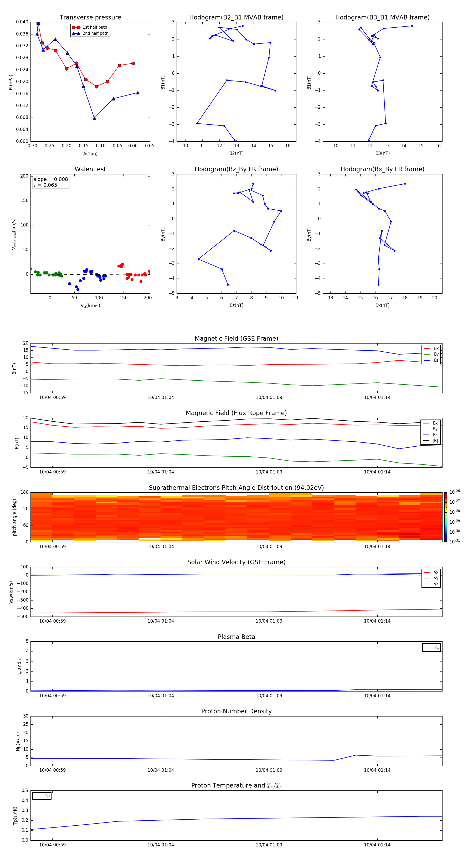This screenshot has height=868, width=473.
Task: Click the "Tp(10^6K)" y-axis label
Action: point(15,815)
